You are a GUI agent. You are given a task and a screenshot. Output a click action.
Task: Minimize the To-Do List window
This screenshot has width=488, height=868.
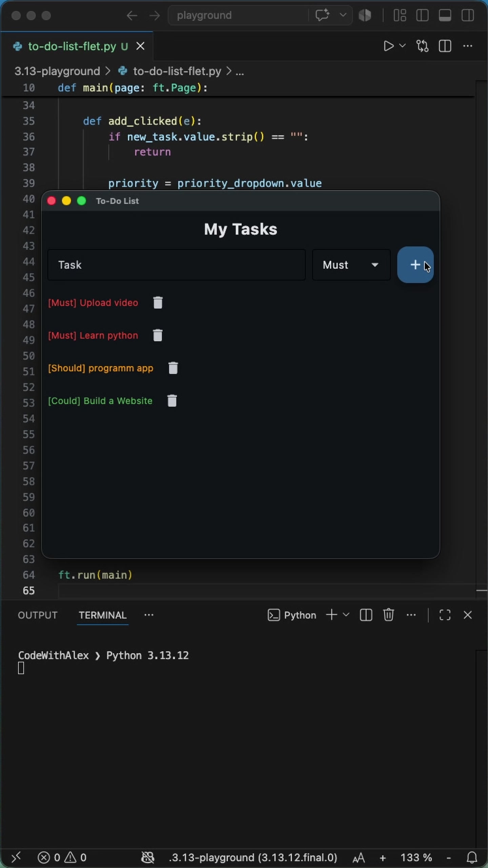point(66,201)
